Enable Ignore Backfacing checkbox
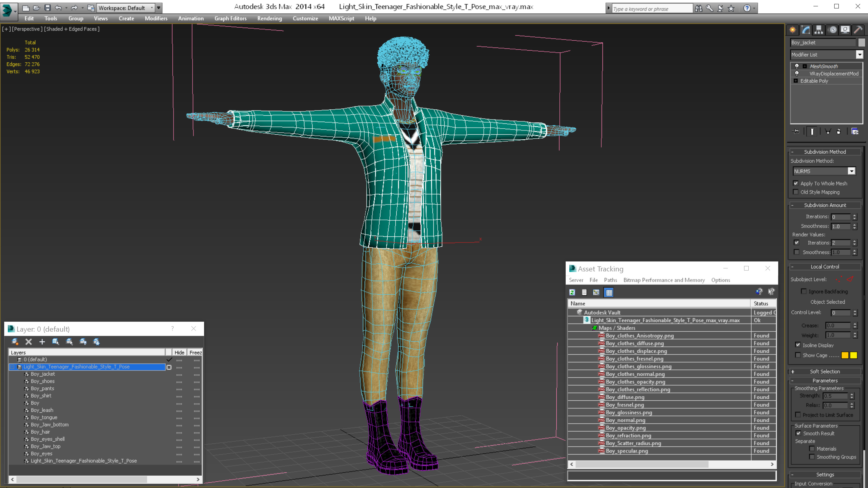 pos(804,291)
